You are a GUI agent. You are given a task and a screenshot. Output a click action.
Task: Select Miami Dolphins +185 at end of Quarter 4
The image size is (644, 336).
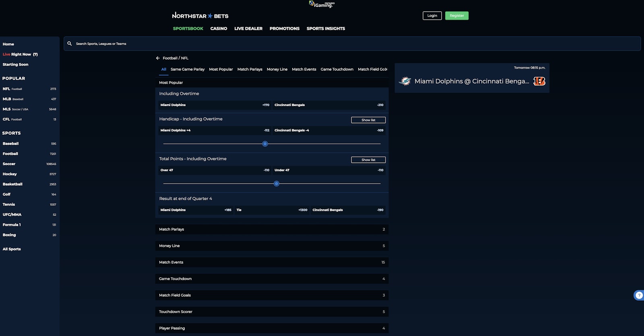(196, 210)
